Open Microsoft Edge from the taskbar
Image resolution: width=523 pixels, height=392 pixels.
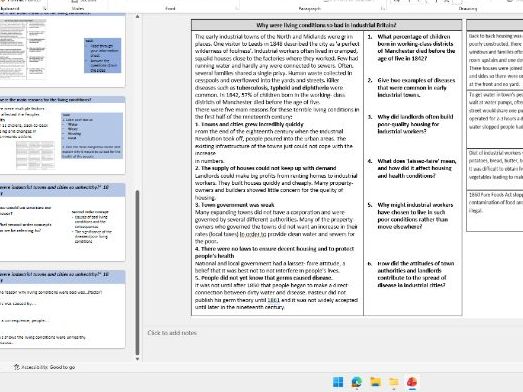(x=357, y=382)
